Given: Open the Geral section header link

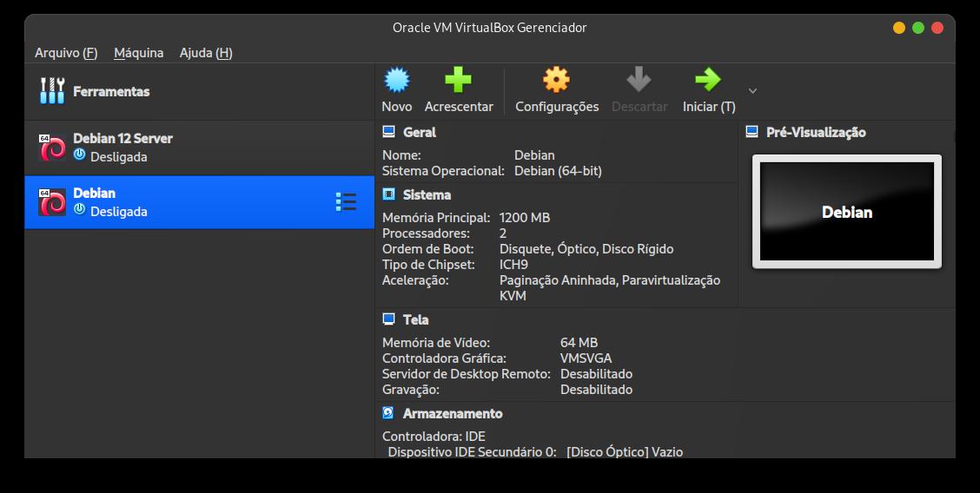Looking at the screenshot, I should [x=420, y=132].
